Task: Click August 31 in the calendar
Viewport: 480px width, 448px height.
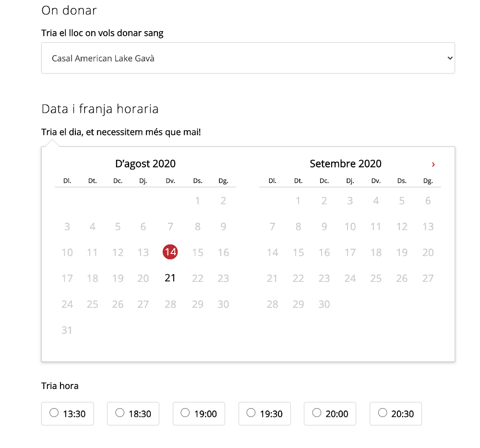Action: coord(67,330)
